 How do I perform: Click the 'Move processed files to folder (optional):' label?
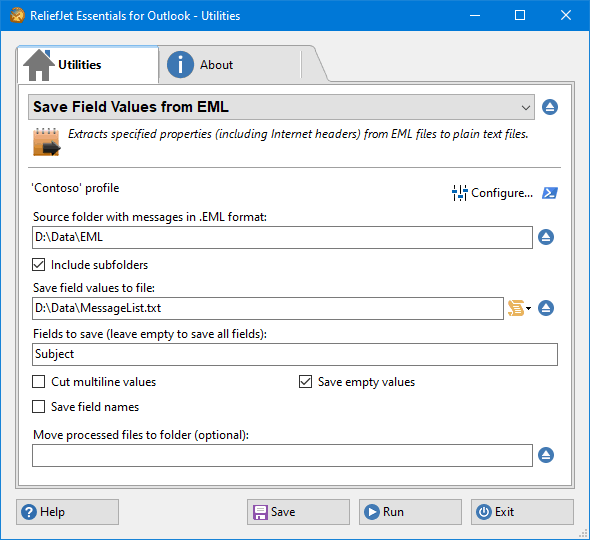click(141, 435)
